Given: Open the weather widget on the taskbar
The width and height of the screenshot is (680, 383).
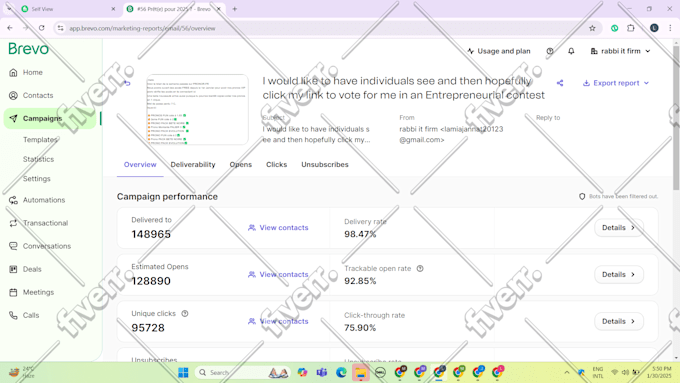Looking at the screenshot, I should pyautogui.click(x=23, y=373).
